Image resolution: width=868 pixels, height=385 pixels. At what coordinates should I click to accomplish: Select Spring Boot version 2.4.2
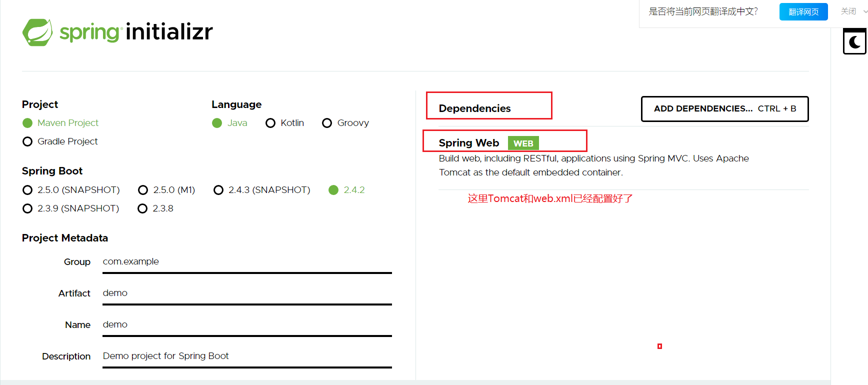coord(346,190)
